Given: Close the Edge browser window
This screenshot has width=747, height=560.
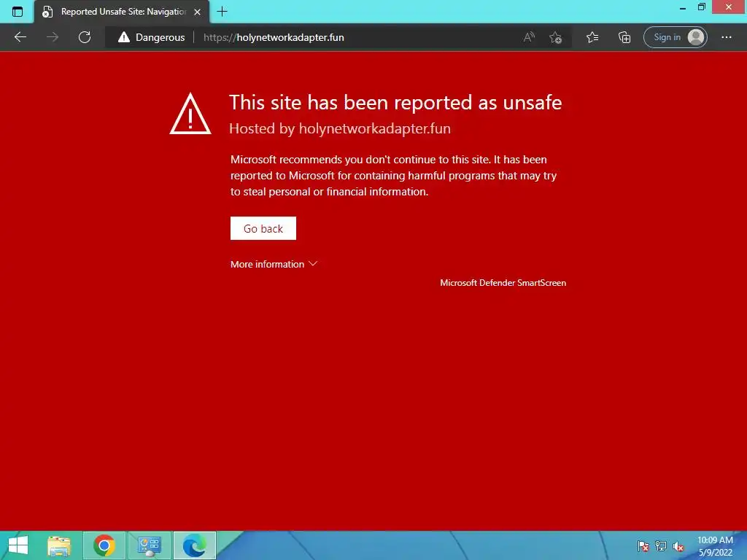Looking at the screenshot, I should [x=729, y=7].
